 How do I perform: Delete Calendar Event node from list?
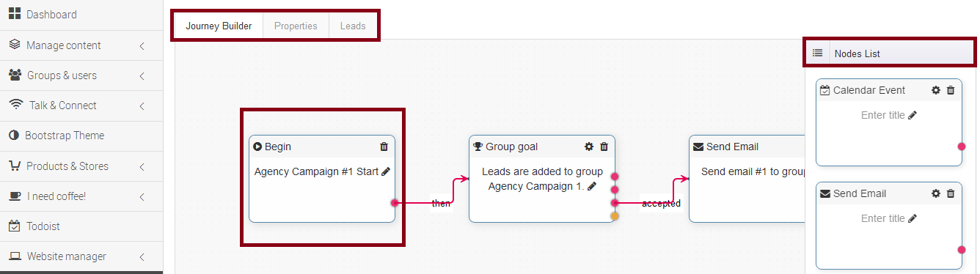tap(951, 90)
